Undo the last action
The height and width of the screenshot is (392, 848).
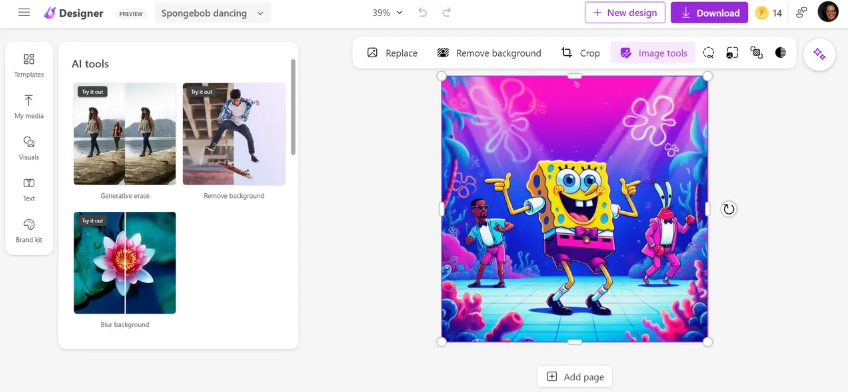click(x=423, y=12)
